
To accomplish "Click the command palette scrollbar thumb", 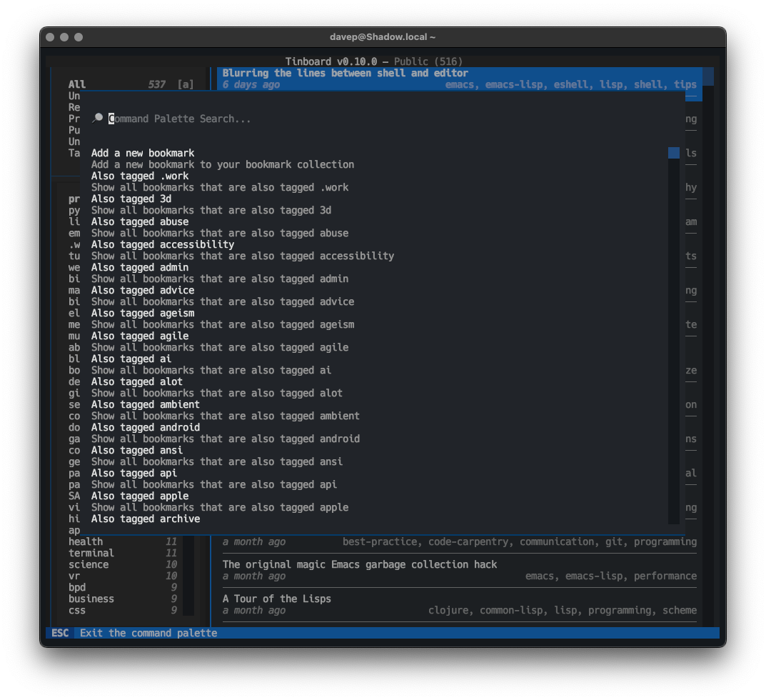I will 673,153.
